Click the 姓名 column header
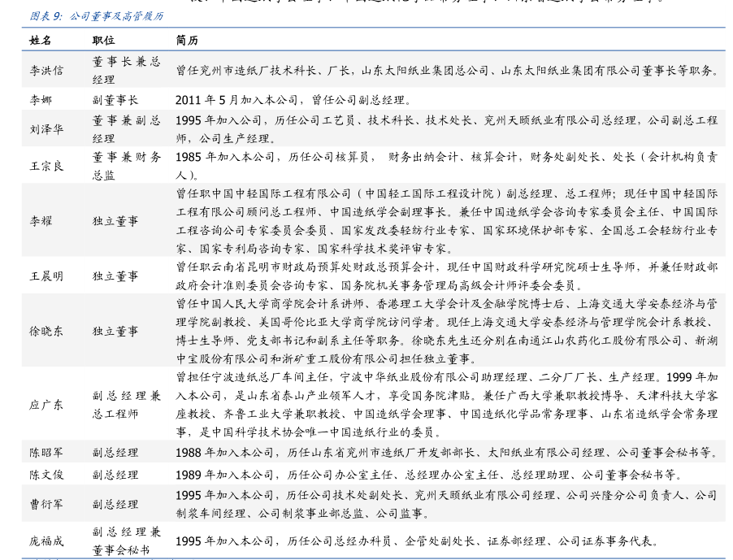Viewport: 733px width, 560px height. tap(41, 40)
